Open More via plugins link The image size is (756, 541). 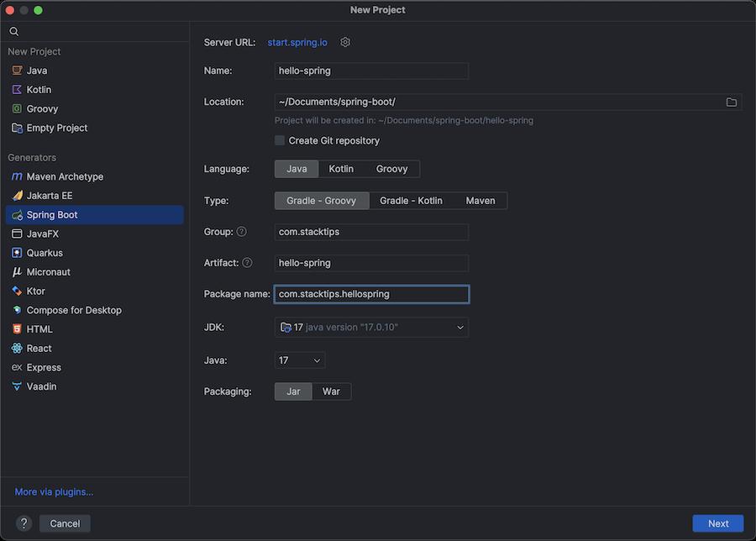point(54,491)
